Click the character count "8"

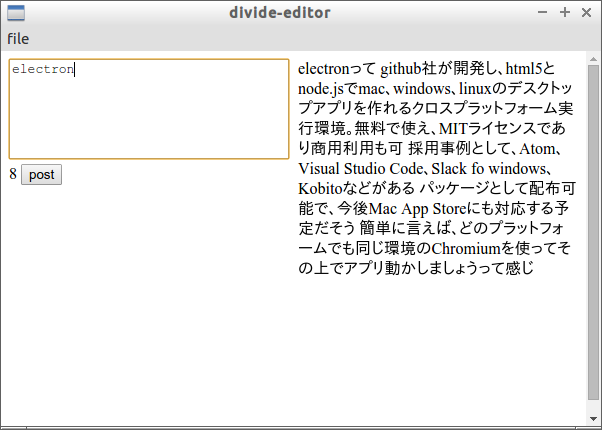tap(13, 174)
